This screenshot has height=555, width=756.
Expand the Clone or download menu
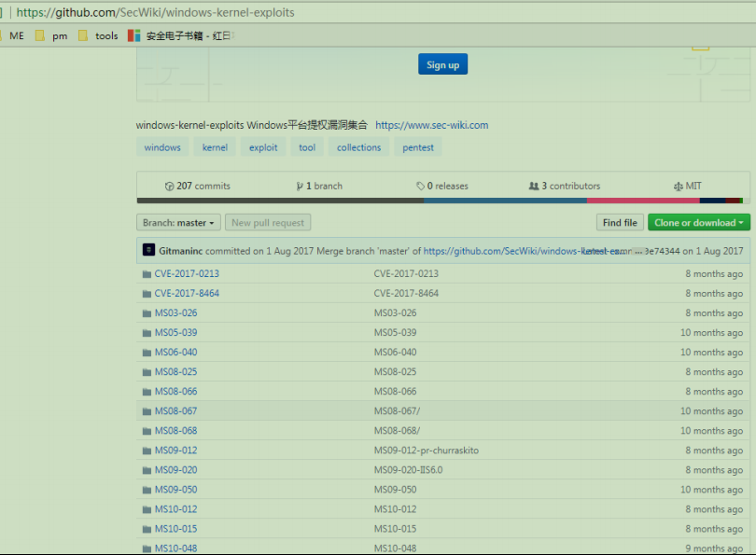[x=699, y=223]
